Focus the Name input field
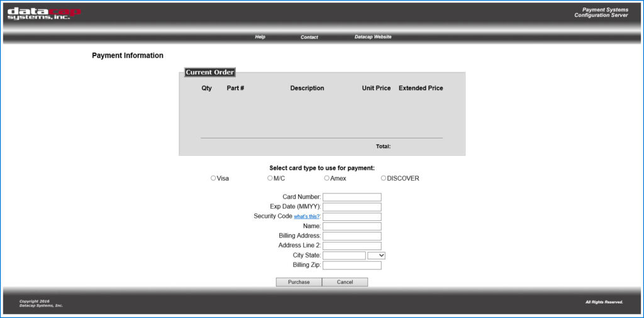Viewport: 644px width, 318px height. pos(352,226)
